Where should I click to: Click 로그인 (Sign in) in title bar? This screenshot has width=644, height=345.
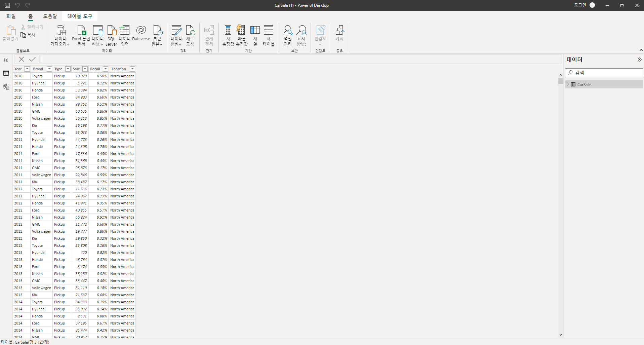point(580,5)
